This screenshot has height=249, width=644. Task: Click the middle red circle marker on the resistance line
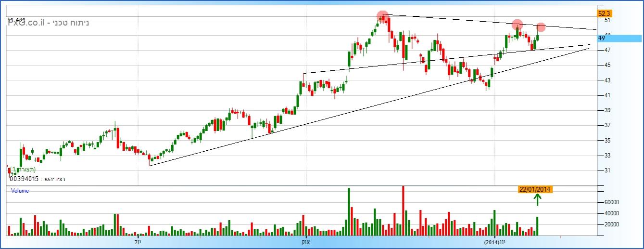tap(517, 24)
